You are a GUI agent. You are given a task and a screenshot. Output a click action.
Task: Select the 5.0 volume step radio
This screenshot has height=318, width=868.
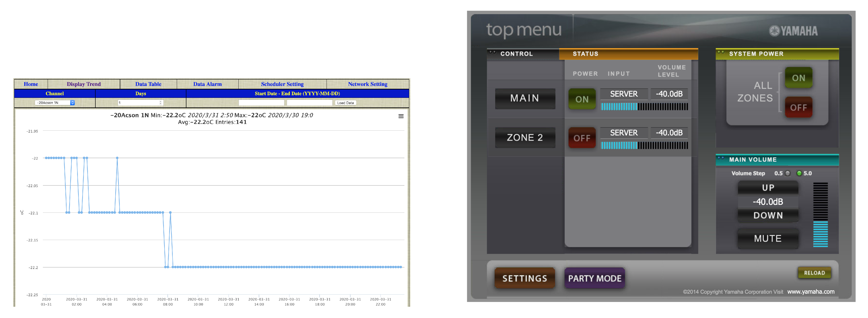[799, 173]
